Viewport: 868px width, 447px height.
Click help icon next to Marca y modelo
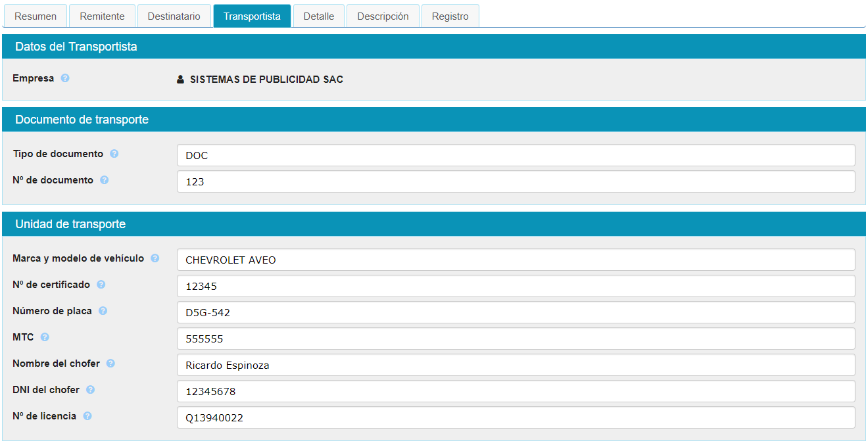coord(155,258)
